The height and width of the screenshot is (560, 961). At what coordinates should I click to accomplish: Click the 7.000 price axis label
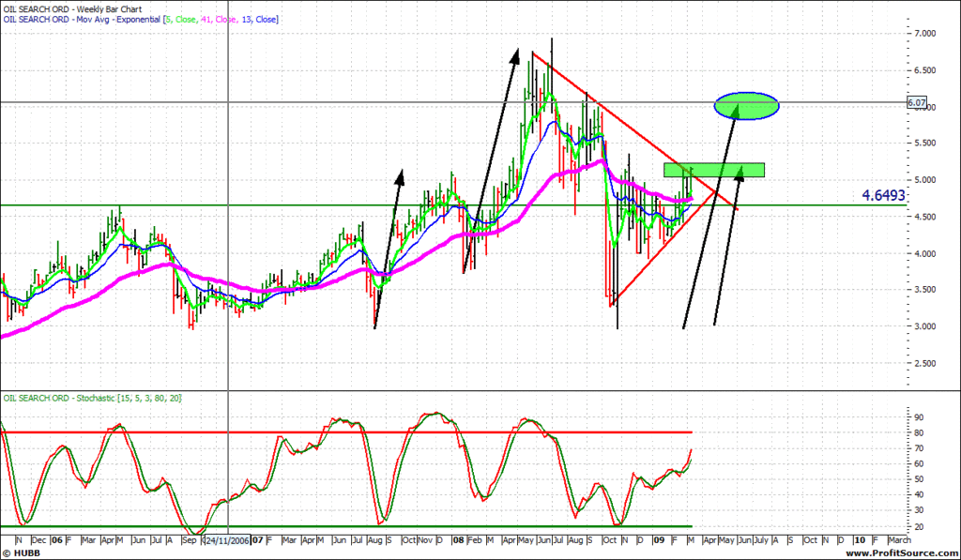click(923, 33)
